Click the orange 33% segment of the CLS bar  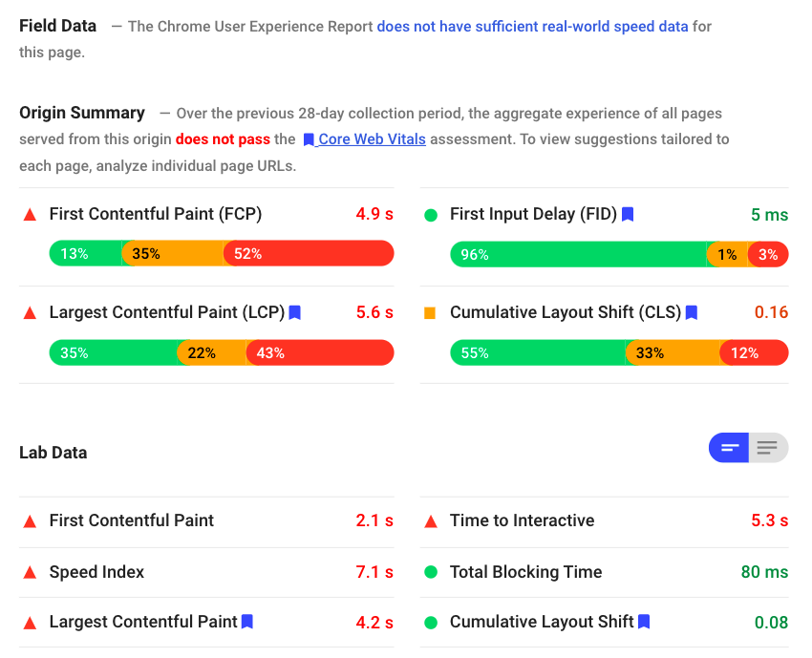click(x=673, y=353)
